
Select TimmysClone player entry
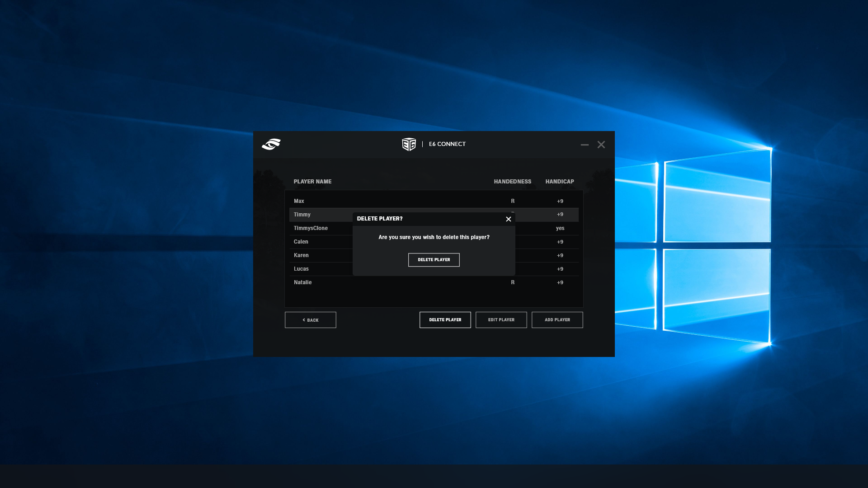tap(311, 228)
